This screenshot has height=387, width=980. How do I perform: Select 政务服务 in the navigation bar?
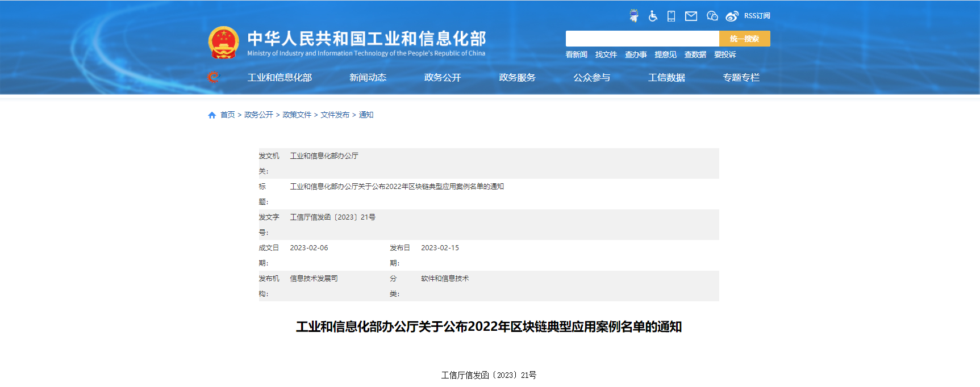coord(517,78)
